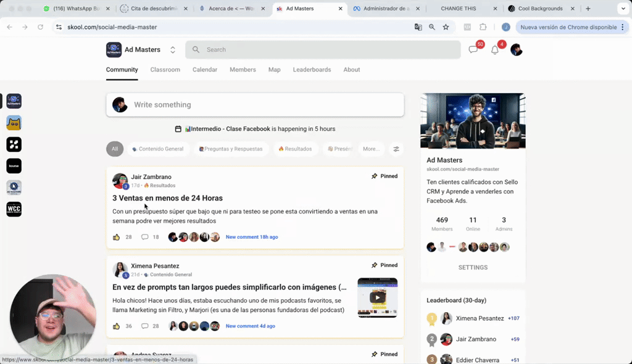Screen dimensions: 632x364
Task: Open Ximena Pesantez on leaderboard
Action: tap(480, 318)
